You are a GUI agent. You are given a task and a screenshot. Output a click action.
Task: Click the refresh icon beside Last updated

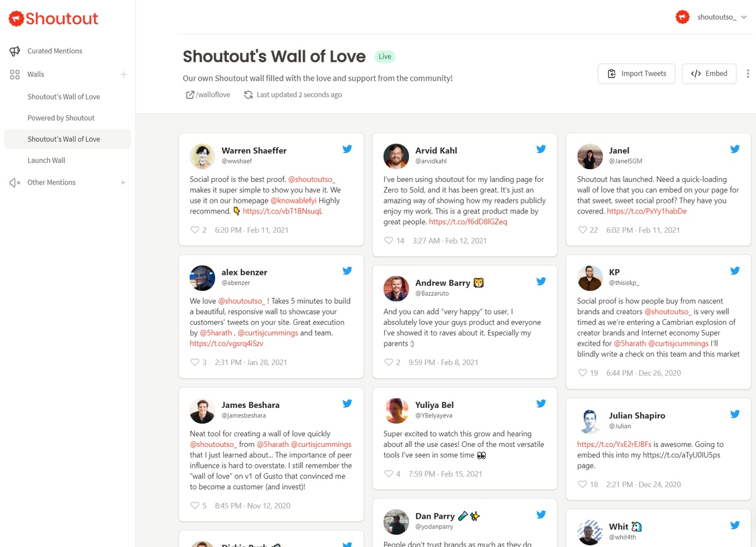(x=248, y=95)
